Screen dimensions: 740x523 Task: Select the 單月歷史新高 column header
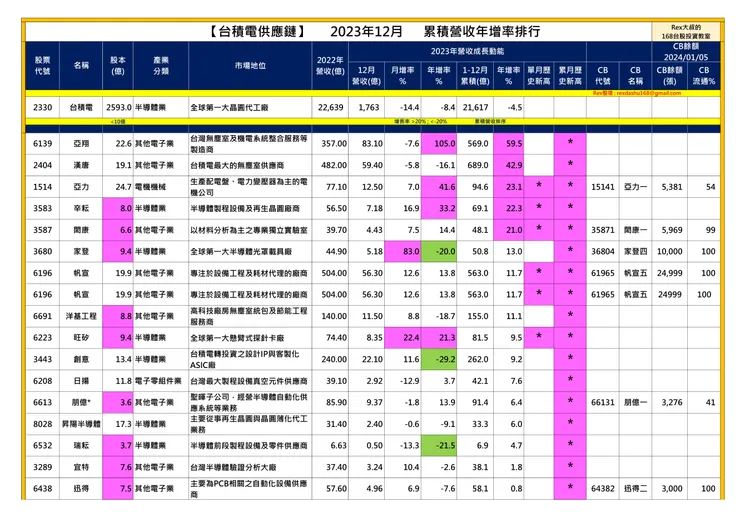(538, 76)
